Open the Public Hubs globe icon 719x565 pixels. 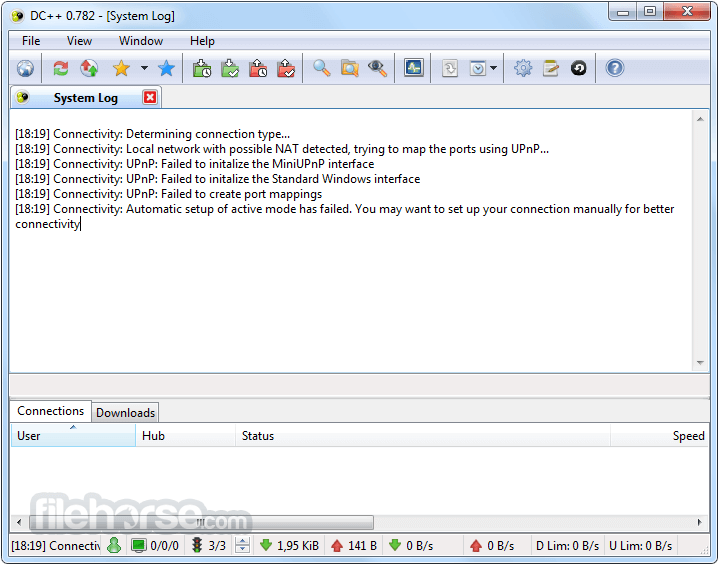pos(25,69)
